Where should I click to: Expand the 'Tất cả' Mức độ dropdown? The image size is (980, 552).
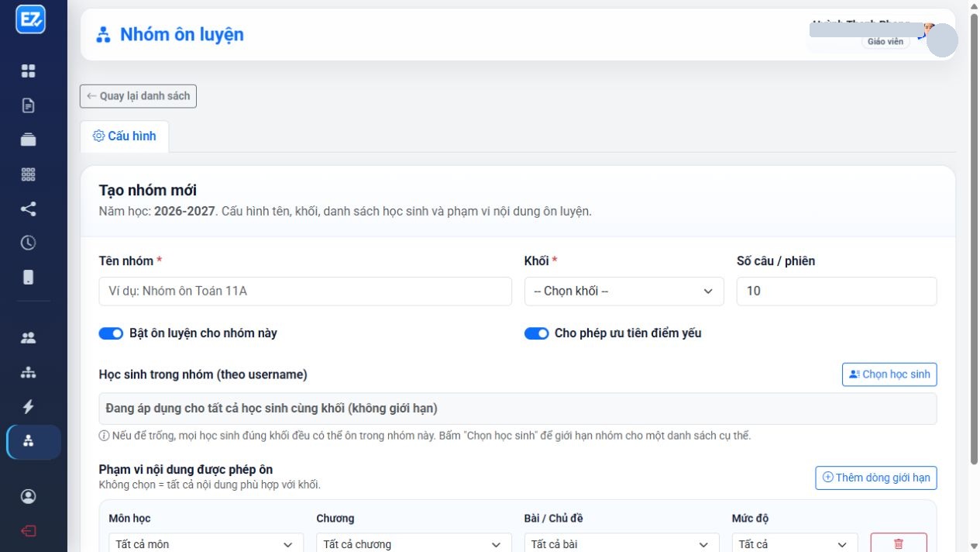[x=795, y=544]
